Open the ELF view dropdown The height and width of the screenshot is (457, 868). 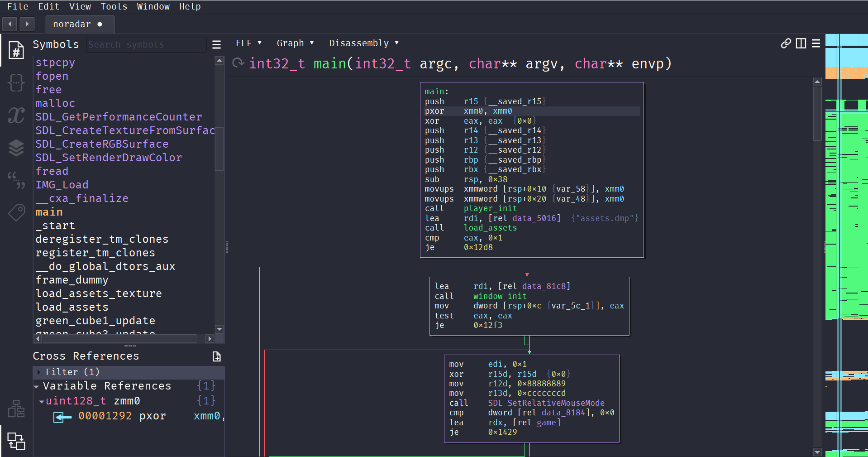tap(248, 43)
